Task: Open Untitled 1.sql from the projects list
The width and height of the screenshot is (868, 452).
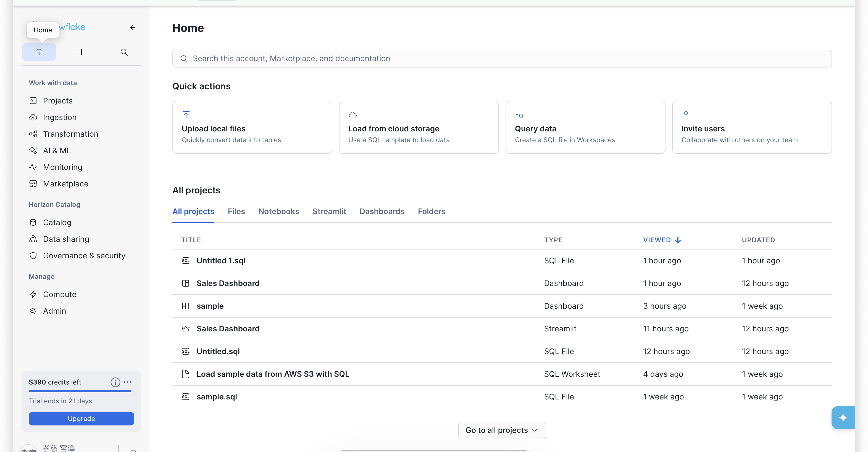Action: click(x=221, y=260)
